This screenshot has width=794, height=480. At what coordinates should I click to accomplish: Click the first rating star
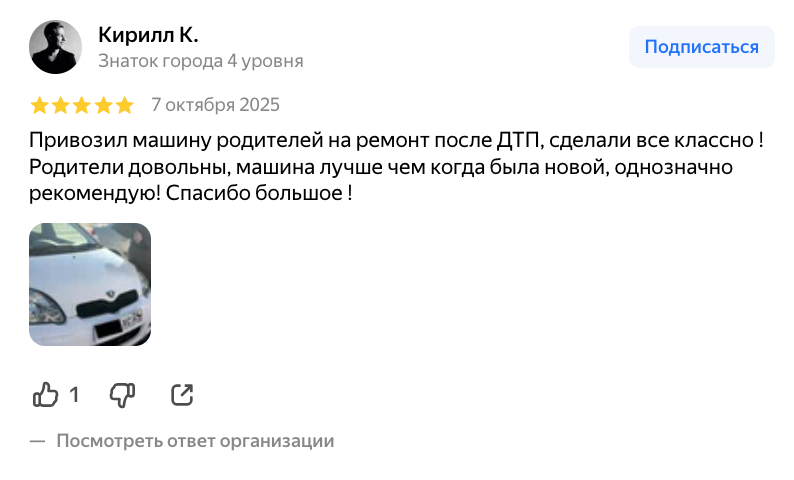[40, 105]
